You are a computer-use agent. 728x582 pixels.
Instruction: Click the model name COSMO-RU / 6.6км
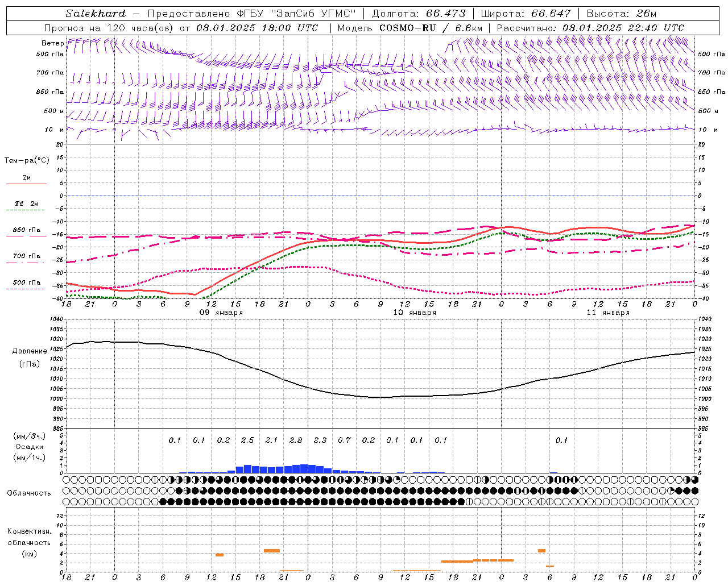[x=431, y=28]
